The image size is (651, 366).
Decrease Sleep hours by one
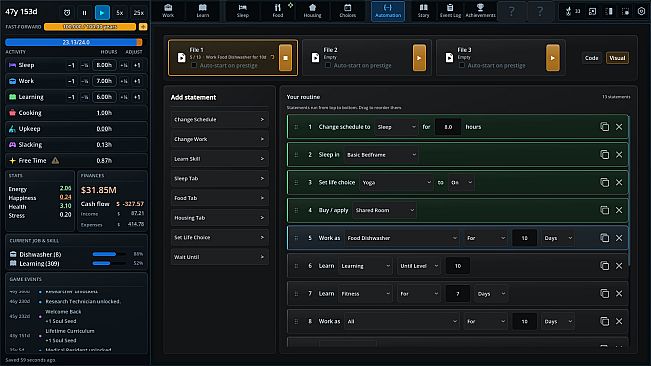(x=71, y=65)
